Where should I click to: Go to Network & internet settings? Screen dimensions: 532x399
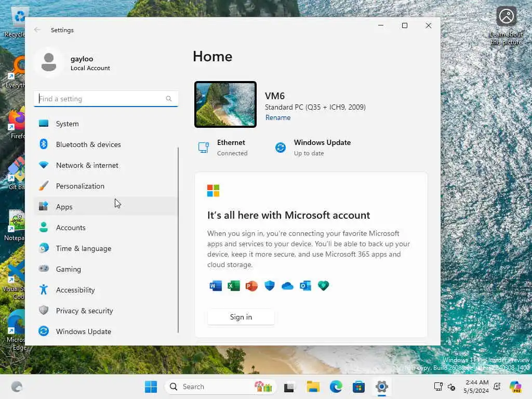[105, 165]
